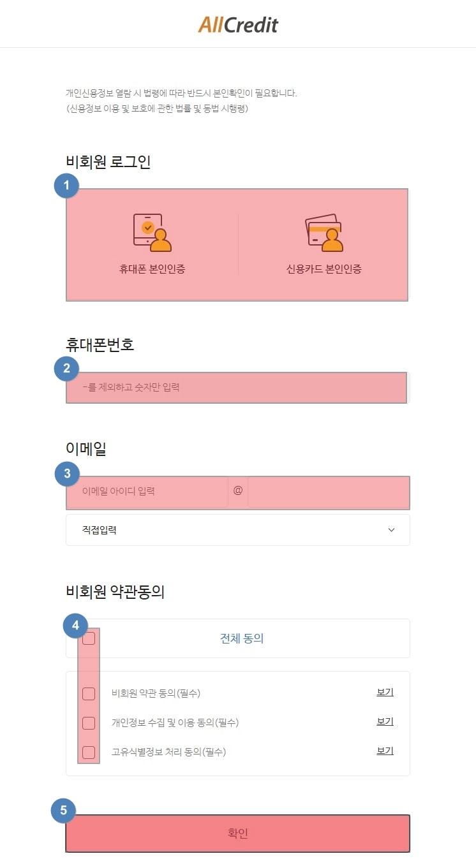476x868 pixels.
Task: Click the chevron on the domain selector
Action: pyautogui.click(x=391, y=530)
